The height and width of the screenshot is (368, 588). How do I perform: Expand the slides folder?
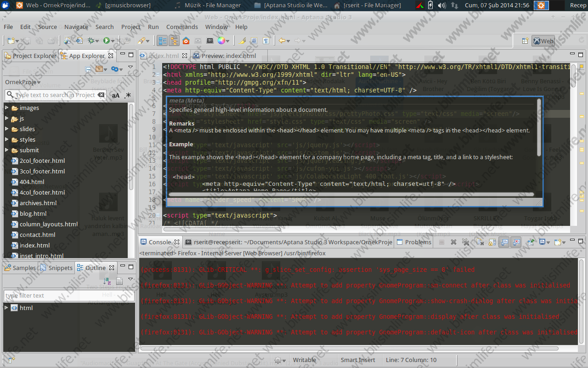coord(6,129)
